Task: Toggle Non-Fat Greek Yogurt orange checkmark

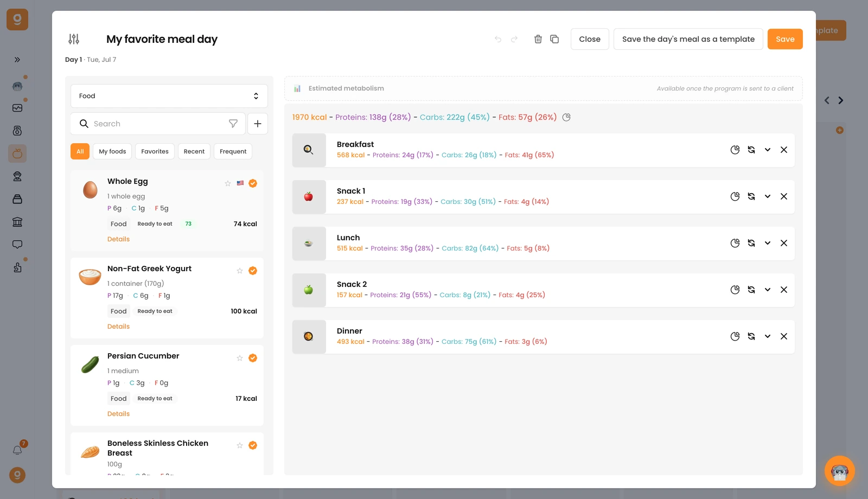Action: tap(253, 271)
